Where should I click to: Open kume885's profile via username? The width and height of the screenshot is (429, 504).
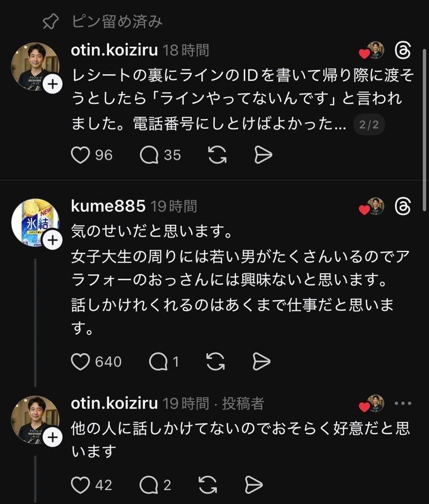(x=108, y=206)
